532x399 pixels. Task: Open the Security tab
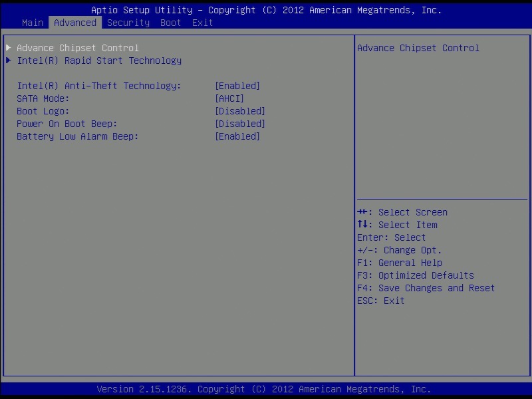click(x=128, y=23)
